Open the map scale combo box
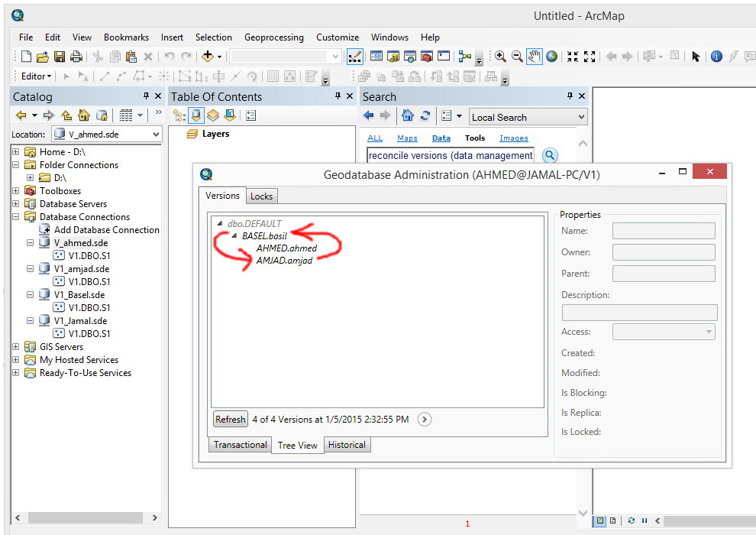The image size is (756, 535). pos(286,57)
